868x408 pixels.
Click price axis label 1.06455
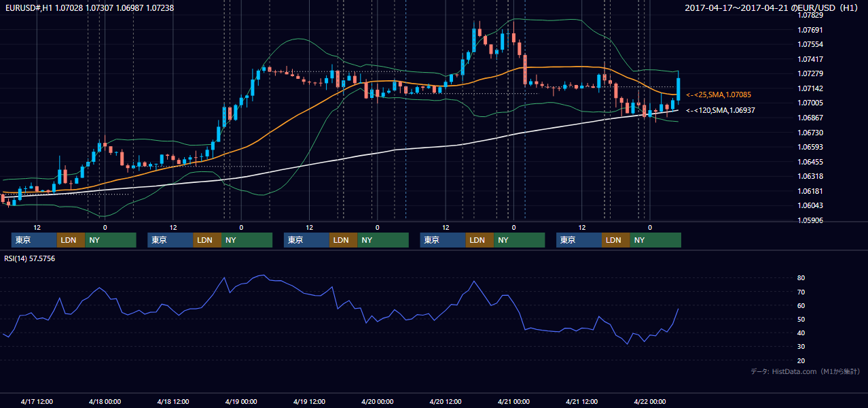(x=810, y=162)
